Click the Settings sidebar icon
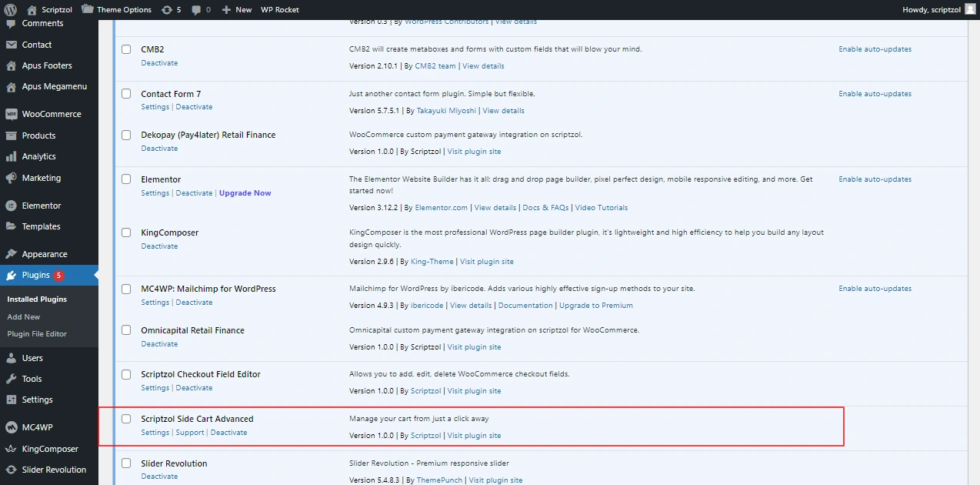 click(11, 400)
